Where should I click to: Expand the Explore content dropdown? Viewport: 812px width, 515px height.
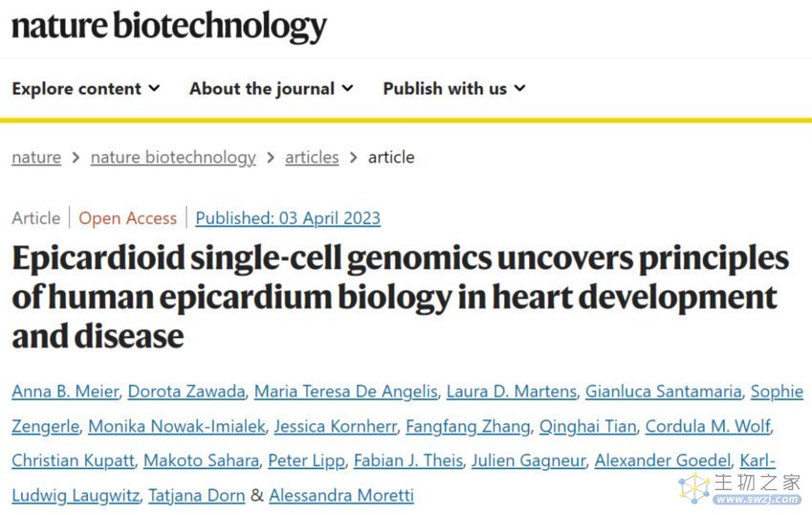86,89
